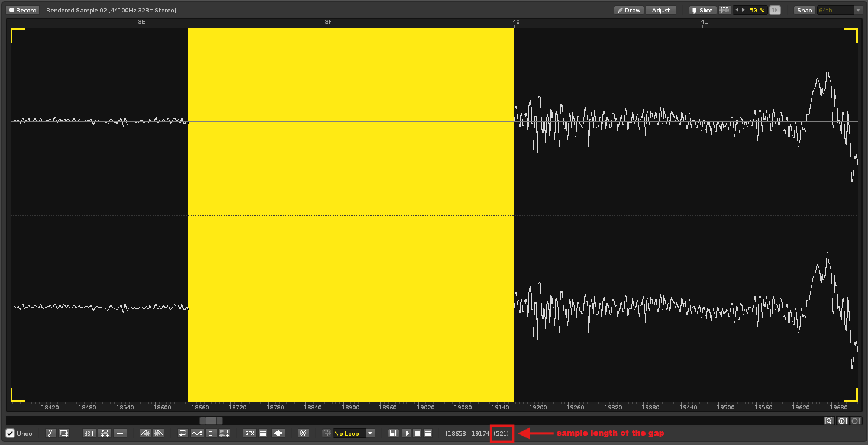Screen dimensions: 868x445
Task: Play the sample selection
Action: point(406,433)
